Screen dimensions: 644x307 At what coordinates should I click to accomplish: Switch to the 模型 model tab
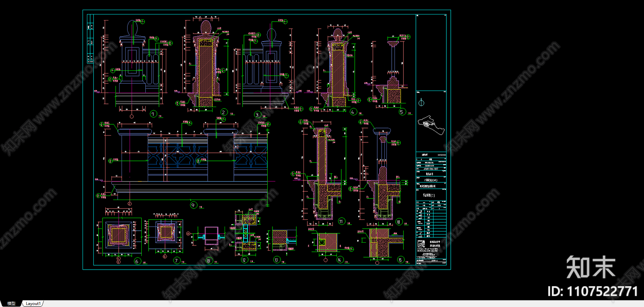pyautogui.click(x=11, y=303)
